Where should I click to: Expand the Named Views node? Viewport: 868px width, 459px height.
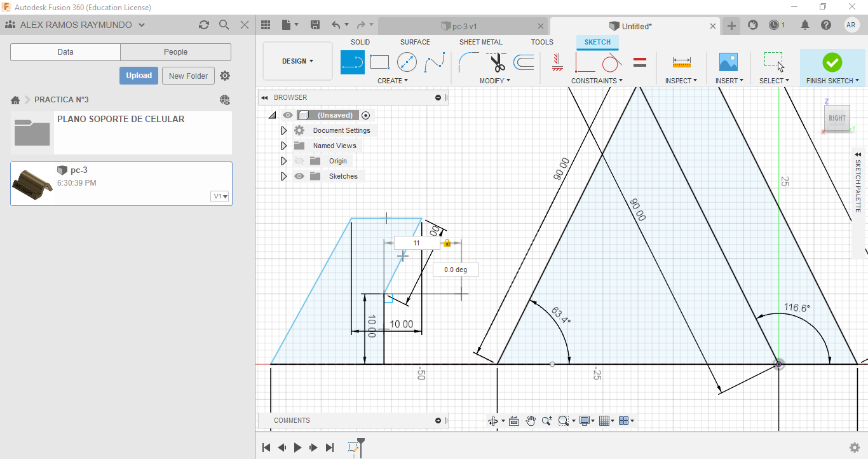point(284,146)
